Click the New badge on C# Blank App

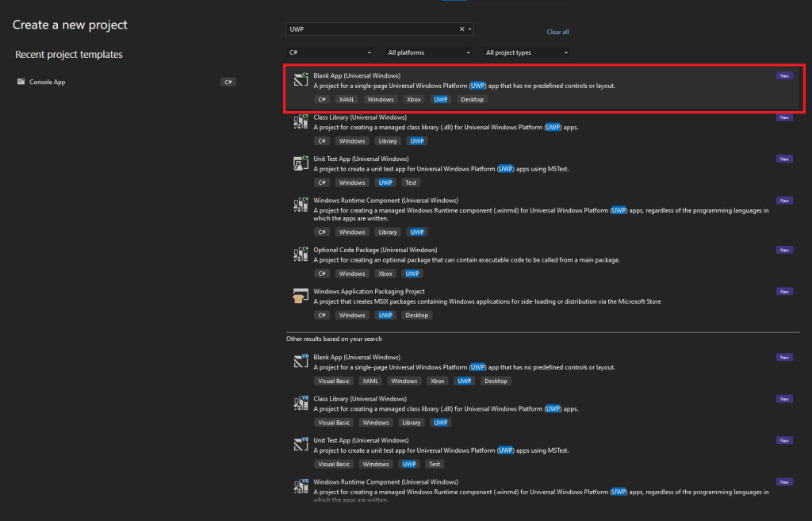coord(784,75)
